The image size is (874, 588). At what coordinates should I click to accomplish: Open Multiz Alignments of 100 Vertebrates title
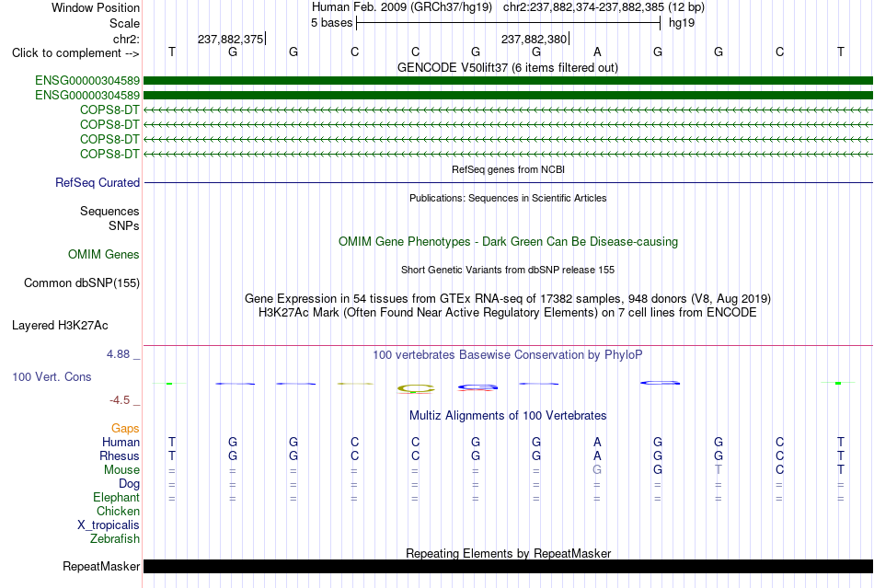(508, 416)
